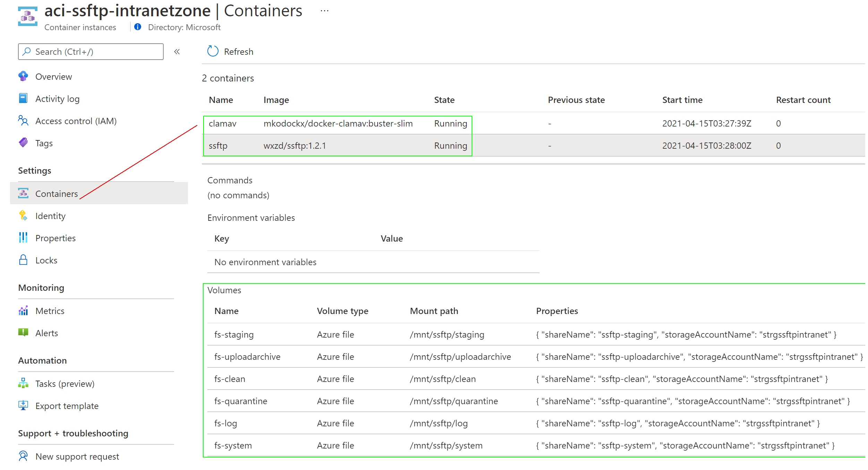Click the Metrics chart icon

click(23, 311)
